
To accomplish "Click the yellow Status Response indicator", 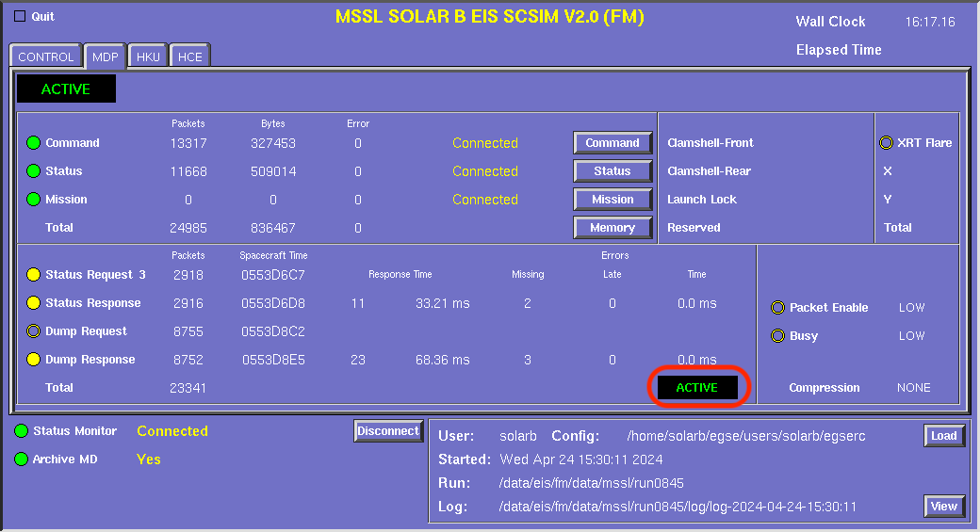I will 33,303.
